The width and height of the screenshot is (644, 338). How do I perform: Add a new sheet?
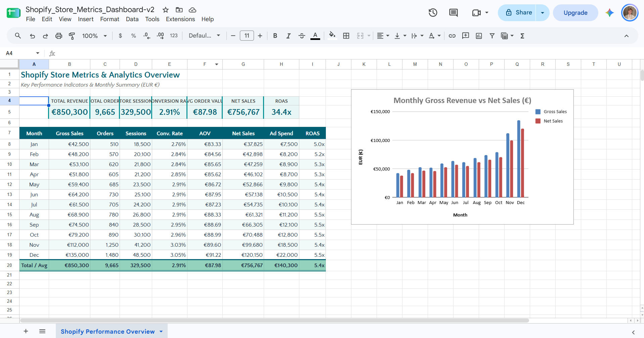click(x=26, y=331)
